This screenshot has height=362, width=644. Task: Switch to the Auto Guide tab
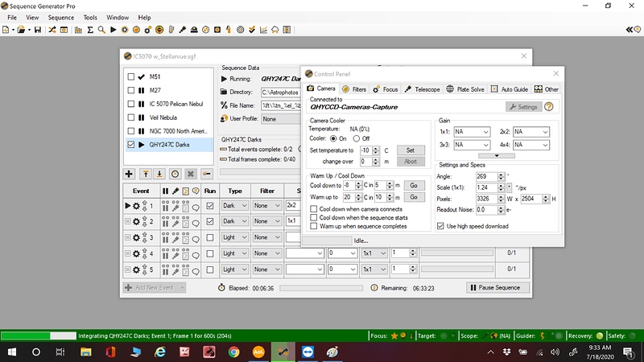[x=510, y=89]
